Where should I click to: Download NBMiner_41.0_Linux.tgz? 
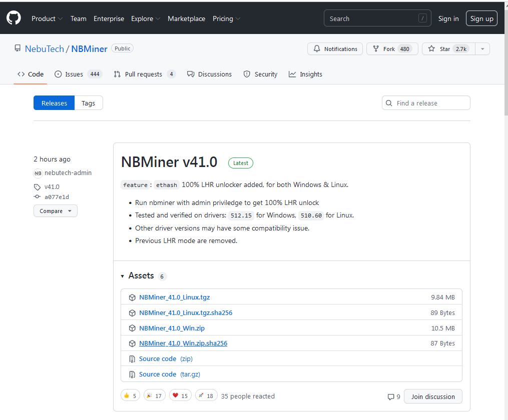(x=174, y=297)
